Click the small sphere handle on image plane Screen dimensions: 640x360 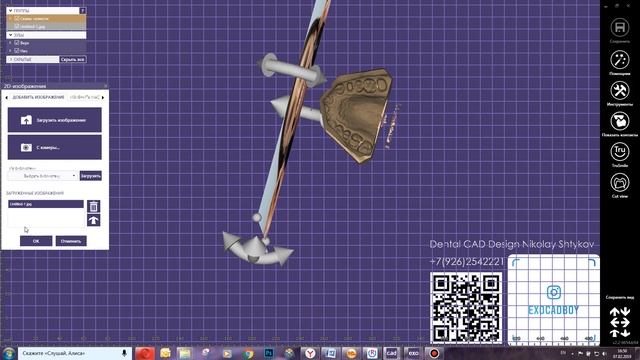click(256, 217)
